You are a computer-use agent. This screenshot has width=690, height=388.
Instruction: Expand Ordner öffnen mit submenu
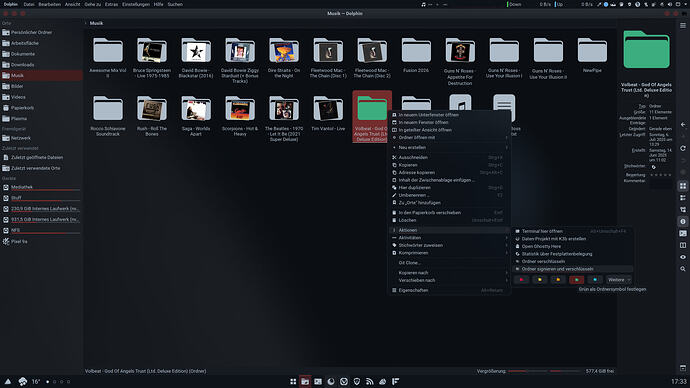449,137
